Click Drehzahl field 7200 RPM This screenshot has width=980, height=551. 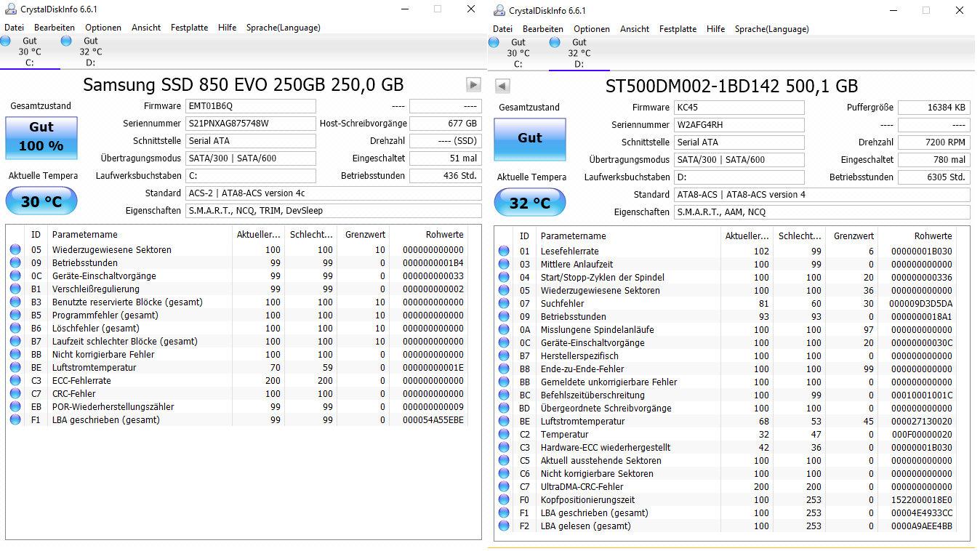coord(933,142)
